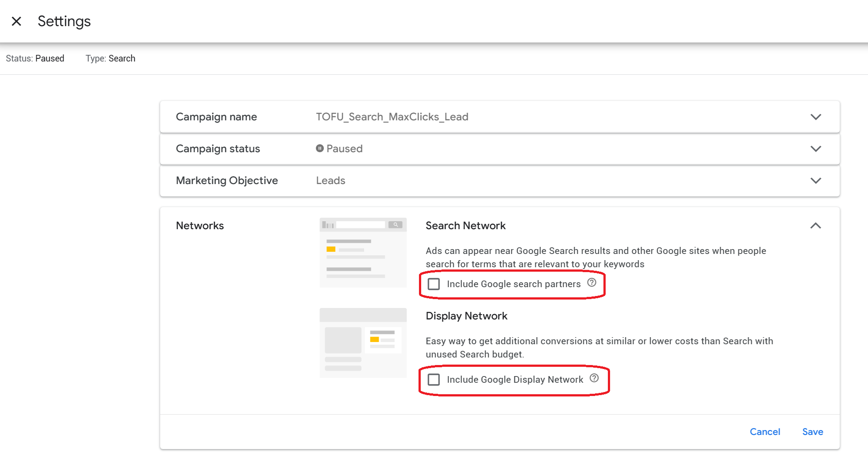Click Status: Paused in header
The height and width of the screenshot is (469, 868).
tap(35, 58)
